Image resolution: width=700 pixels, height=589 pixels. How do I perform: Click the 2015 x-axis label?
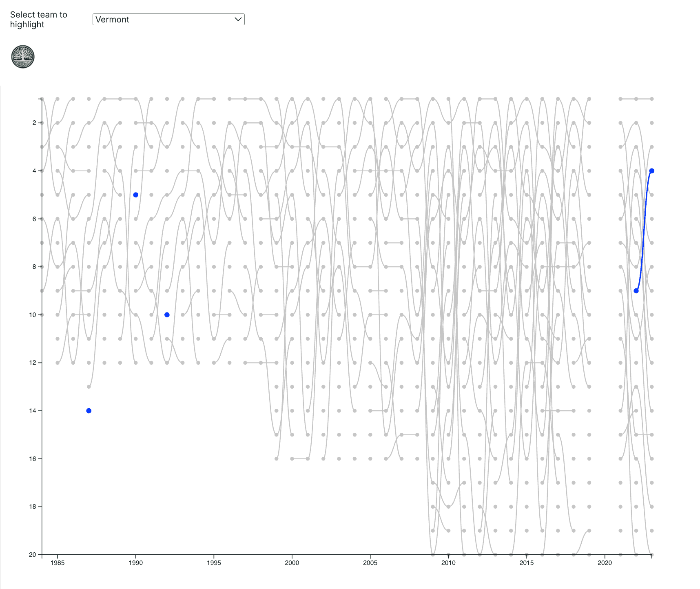tap(527, 563)
